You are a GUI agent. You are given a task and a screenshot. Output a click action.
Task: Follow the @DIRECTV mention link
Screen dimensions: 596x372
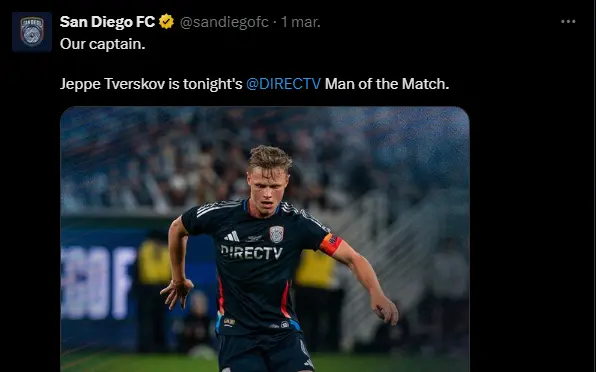[284, 84]
